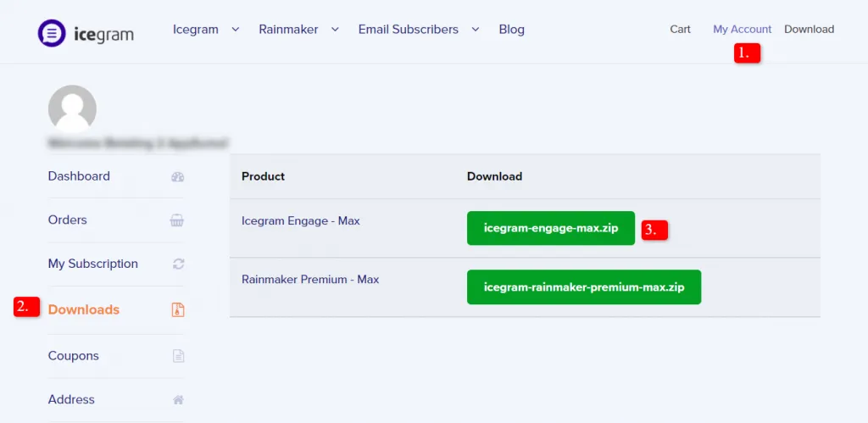Expand the Email Subscribers menu chevron
The width and height of the screenshot is (868, 423).
pyautogui.click(x=475, y=30)
